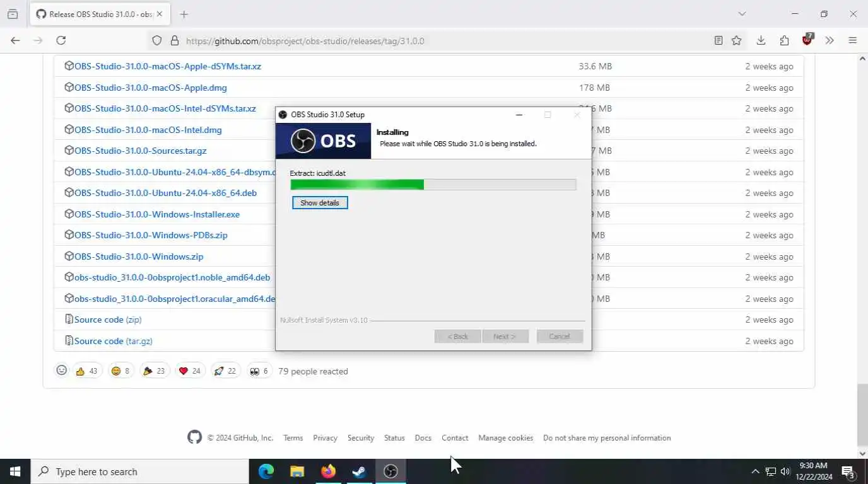This screenshot has height=484, width=868.
Task: Click Show details in OBS Setup
Action: point(320,203)
